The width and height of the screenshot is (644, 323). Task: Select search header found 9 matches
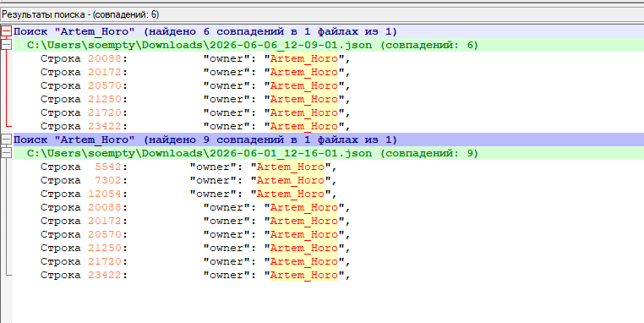point(205,140)
